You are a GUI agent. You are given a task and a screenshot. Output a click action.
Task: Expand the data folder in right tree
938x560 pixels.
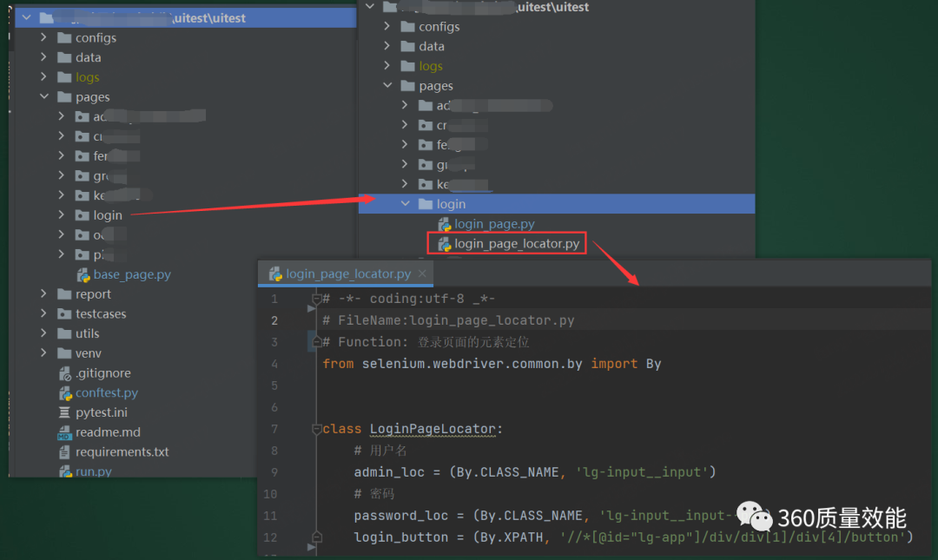pos(386,46)
